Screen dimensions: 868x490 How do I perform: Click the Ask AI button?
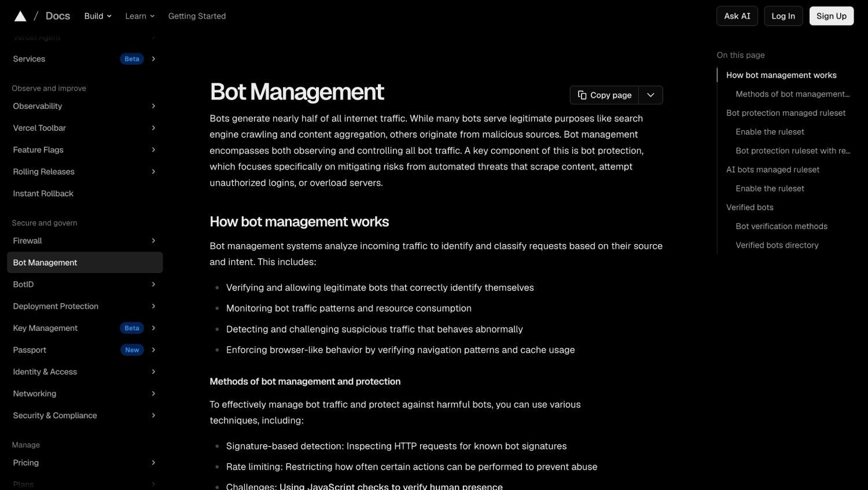tap(737, 16)
